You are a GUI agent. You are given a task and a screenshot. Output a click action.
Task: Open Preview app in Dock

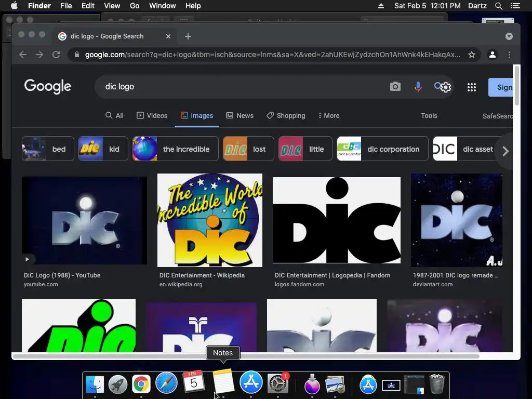pos(335,384)
